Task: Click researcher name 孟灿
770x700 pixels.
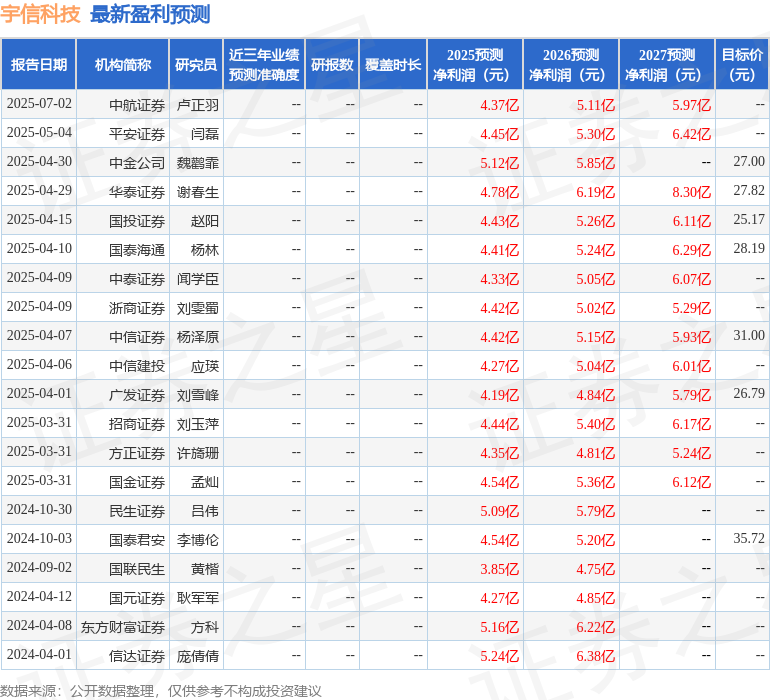Action: coord(205,482)
